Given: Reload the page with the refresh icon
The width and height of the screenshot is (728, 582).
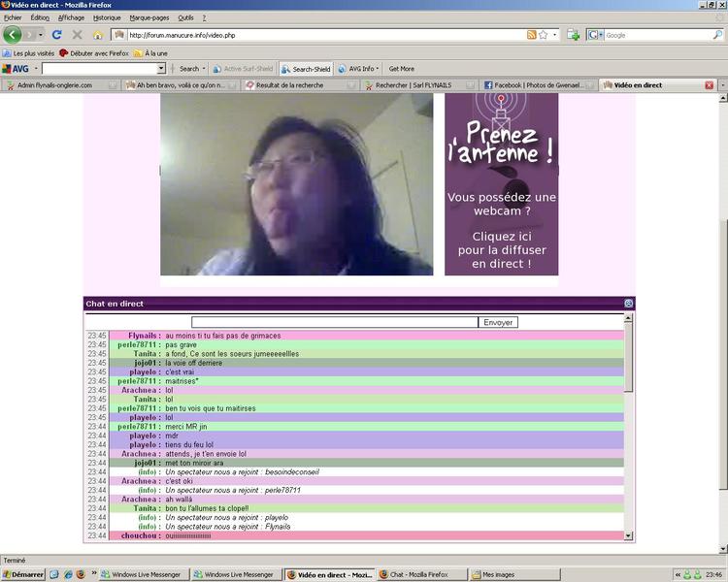Looking at the screenshot, I should [57, 35].
